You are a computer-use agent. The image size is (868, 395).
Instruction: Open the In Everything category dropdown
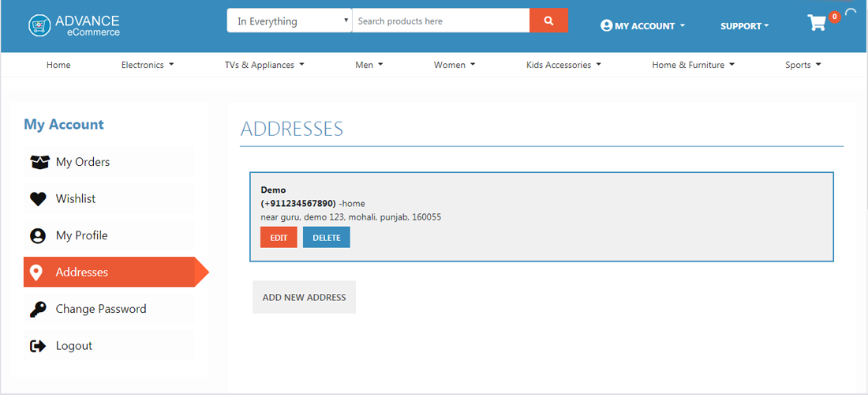click(x=289, y=21)
